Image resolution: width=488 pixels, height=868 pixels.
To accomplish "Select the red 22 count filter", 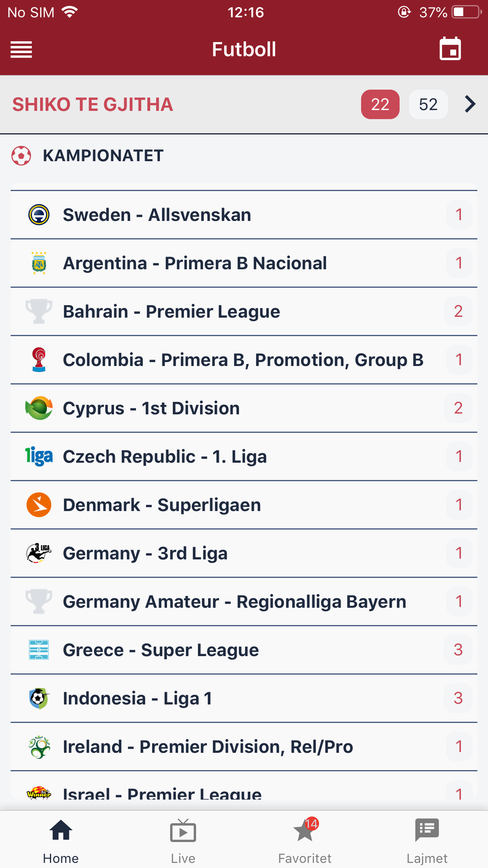I will click(x=380, y=105).
